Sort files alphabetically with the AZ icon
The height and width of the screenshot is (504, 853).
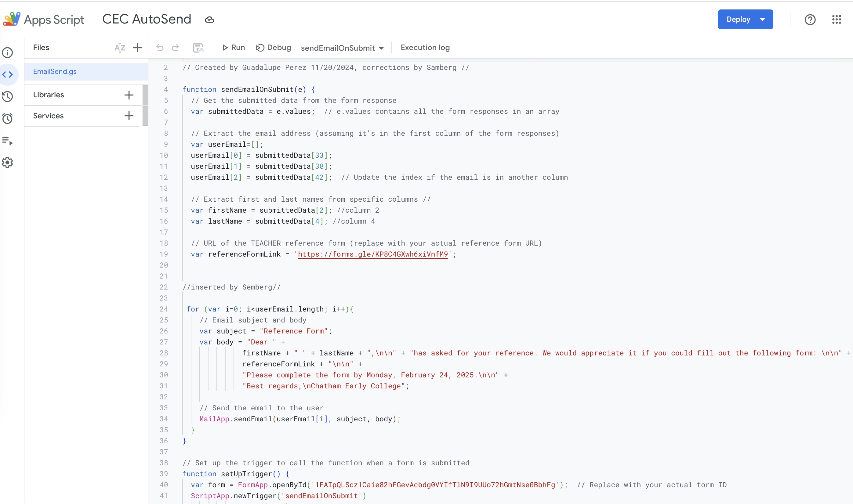point(120,48)
